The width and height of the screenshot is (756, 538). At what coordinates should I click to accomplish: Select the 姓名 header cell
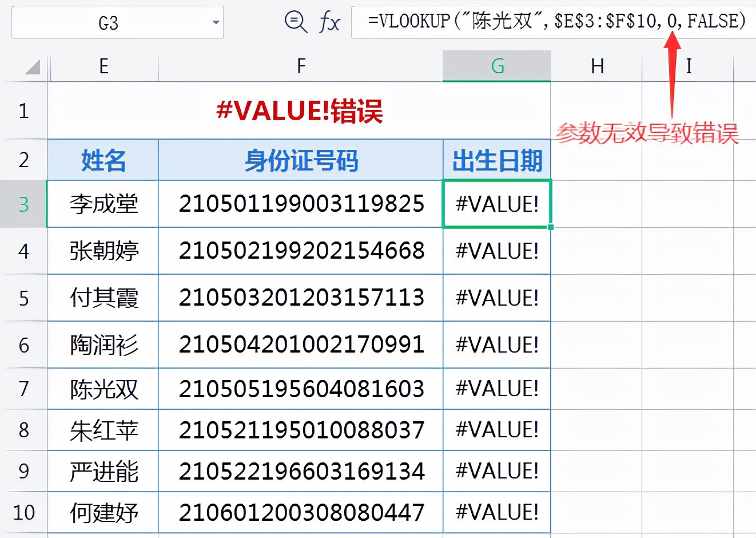tap(103, 161)
